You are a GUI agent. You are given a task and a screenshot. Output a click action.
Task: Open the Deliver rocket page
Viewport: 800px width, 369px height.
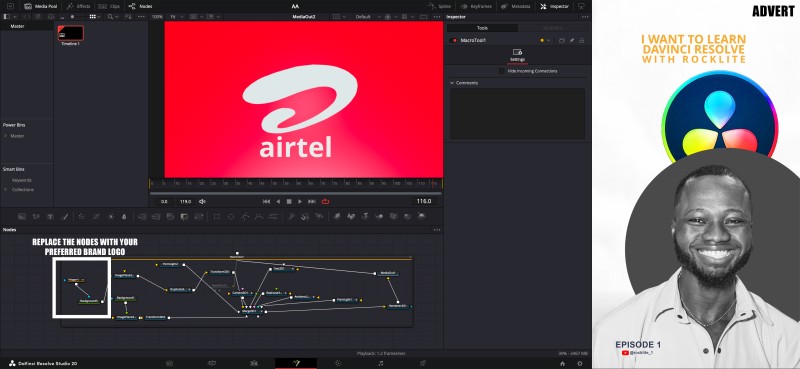(422, 363)
